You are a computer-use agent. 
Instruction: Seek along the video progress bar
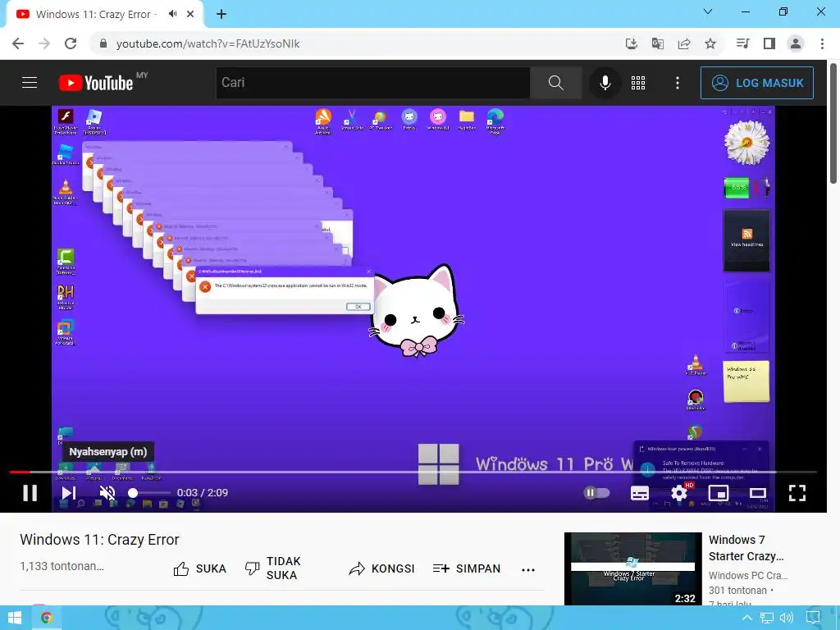(413, 472)
